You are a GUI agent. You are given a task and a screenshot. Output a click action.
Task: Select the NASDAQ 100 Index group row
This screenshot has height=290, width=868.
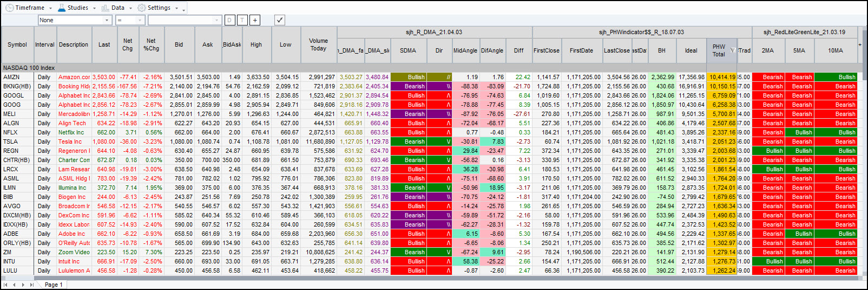[x=433, y=68]
